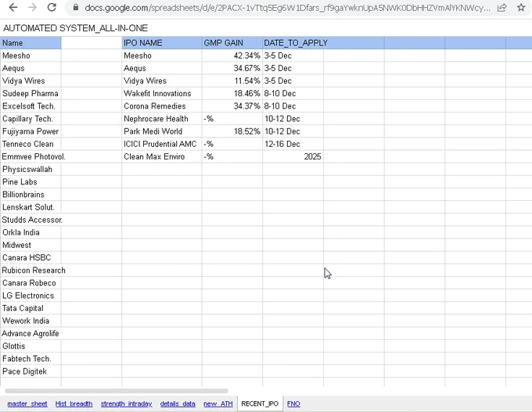The width and height of the screenshot is (532, 412).
Task: Click the 11.54% GMP gain cell
Action: (x=232, y=81)
